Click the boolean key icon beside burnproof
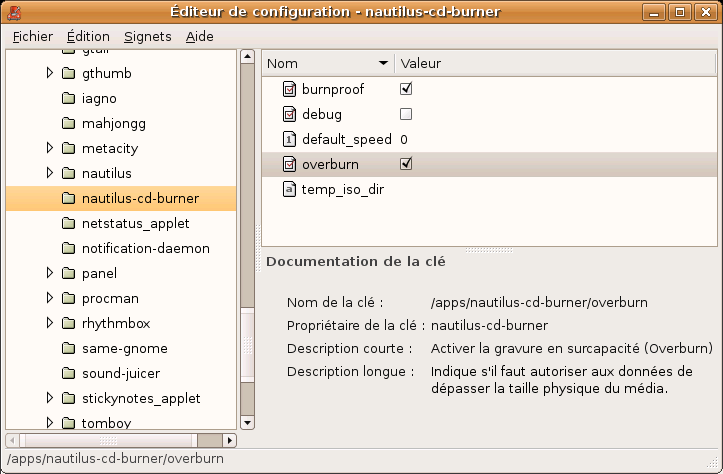 pos(289,89)
